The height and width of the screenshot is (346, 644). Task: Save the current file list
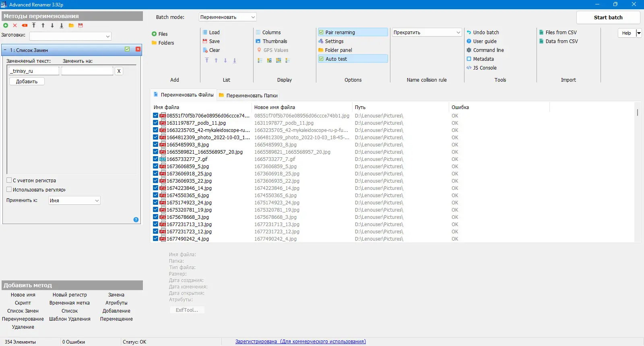pos(211,41)
